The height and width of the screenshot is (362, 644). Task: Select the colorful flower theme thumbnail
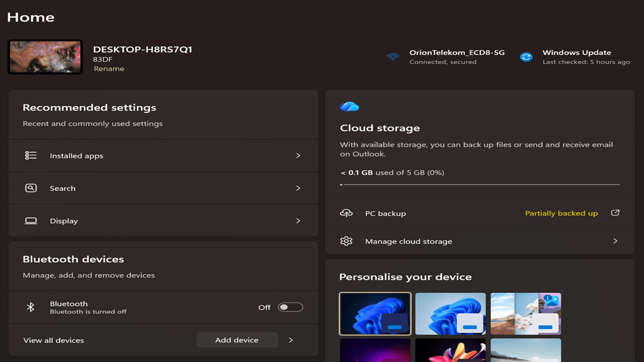coord(450,350)
